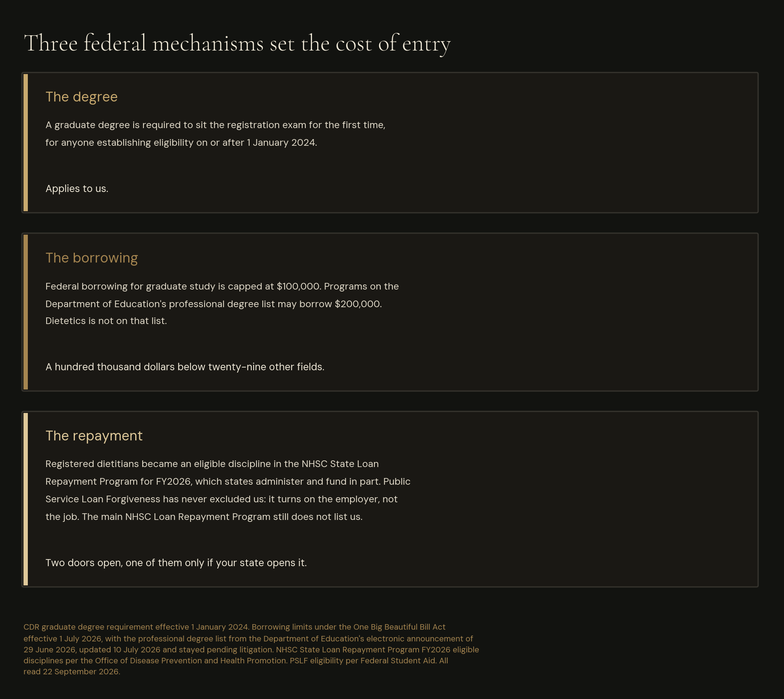Click the gold accent bar of the degree card
The width and height of the screenshot is (784, 699).
(x=25, y=143)
